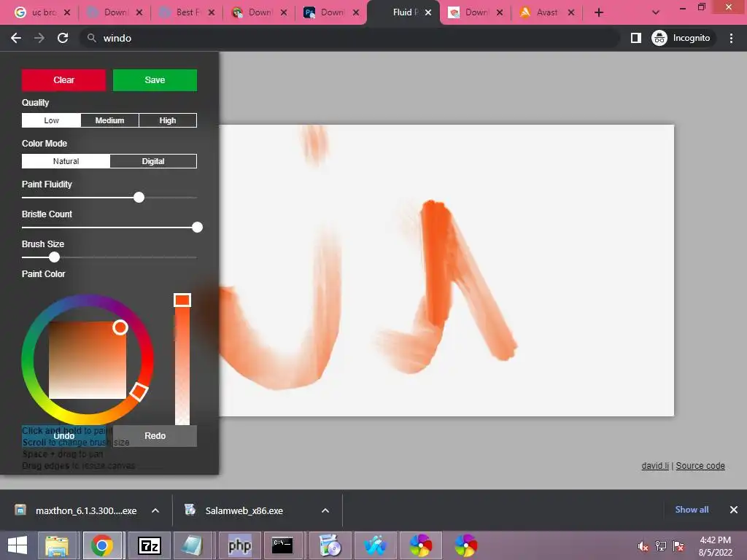Click the taskbar clock showing 4:42 PM
Image resolution: width=747 pixels, height=560 pixels.
[x=715, y=546]
